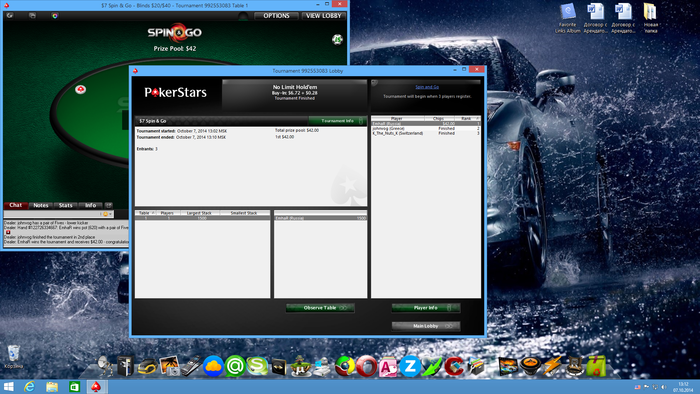Select johnvog (Greece) in player list
This screenshot has height=394, width=700.
click(426, 129)
